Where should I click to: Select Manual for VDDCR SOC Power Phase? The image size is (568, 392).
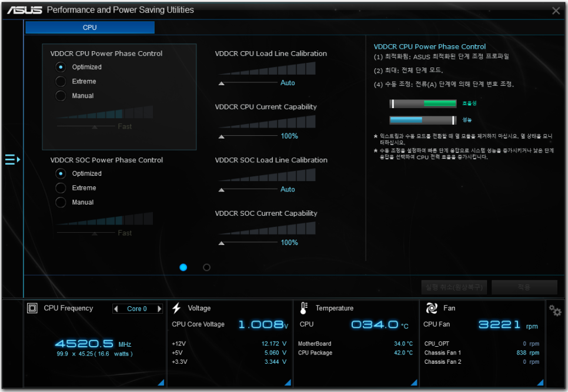click(61, 202)
